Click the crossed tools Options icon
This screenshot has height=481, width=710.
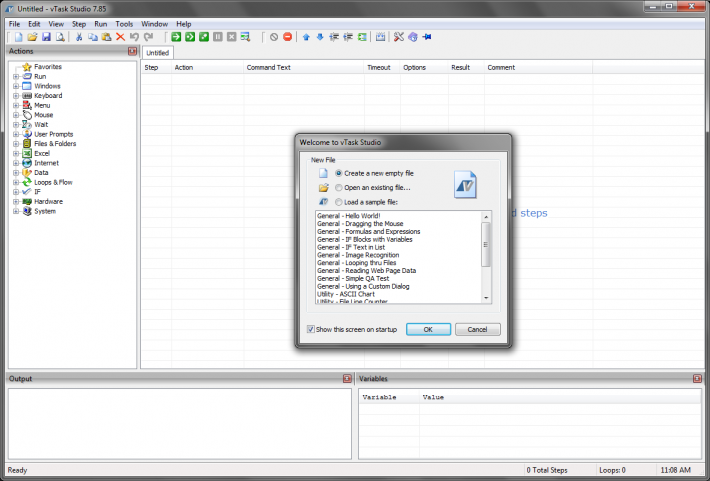(398, 37)
